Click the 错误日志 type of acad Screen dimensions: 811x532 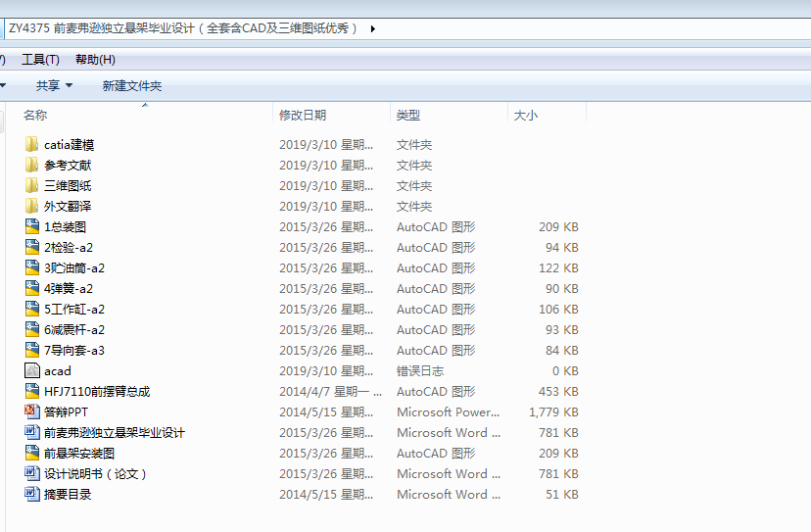coord(420,370)
